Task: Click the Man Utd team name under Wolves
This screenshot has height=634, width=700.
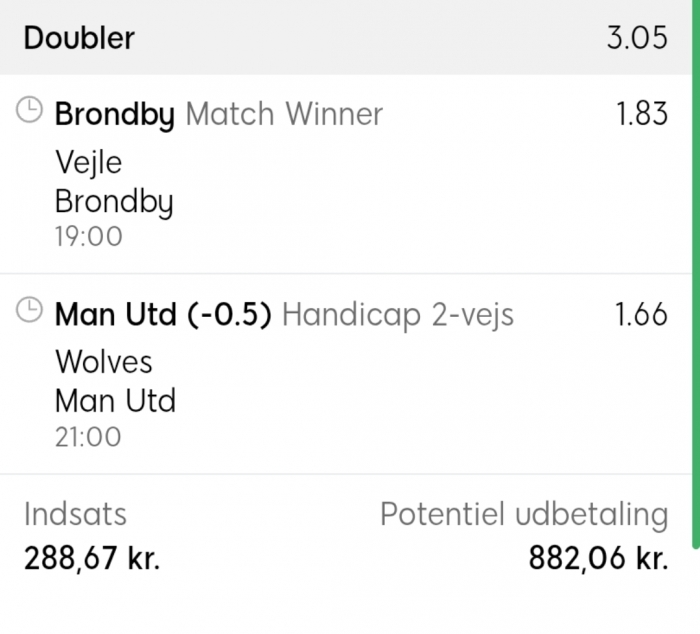Action: click(x=115, y=401)
